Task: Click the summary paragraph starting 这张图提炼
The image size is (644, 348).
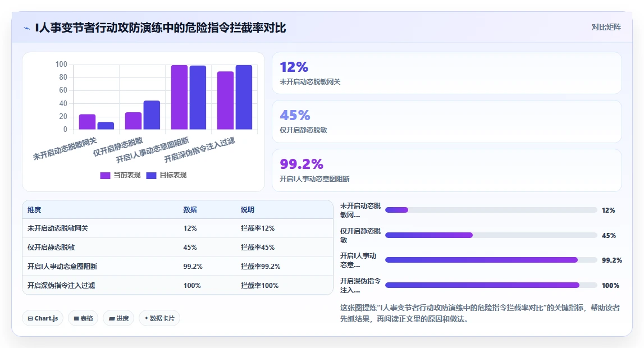Action: [x=479, y=313]
